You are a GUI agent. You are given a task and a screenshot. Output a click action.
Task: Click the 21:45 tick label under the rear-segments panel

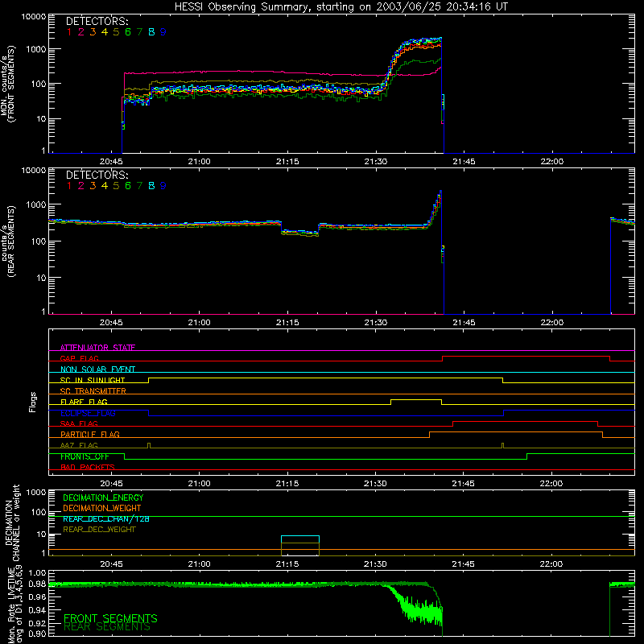(464, 323)
